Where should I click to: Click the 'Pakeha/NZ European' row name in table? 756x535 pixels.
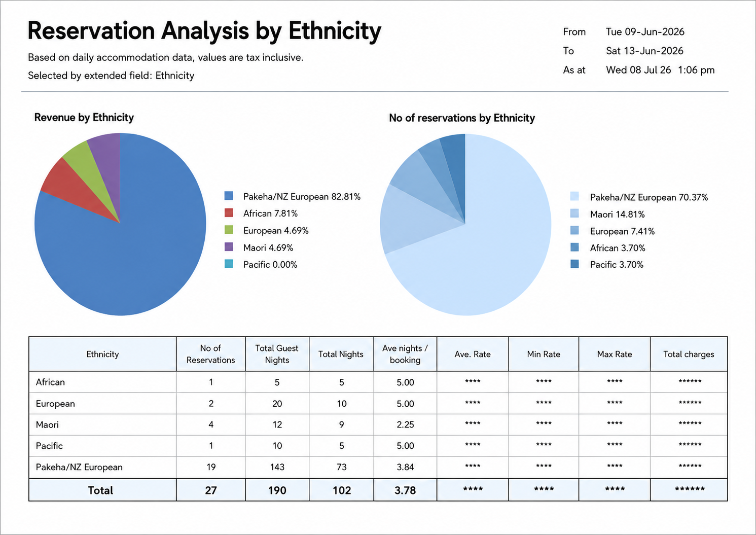pyautogui.click(x=79, y=467)
